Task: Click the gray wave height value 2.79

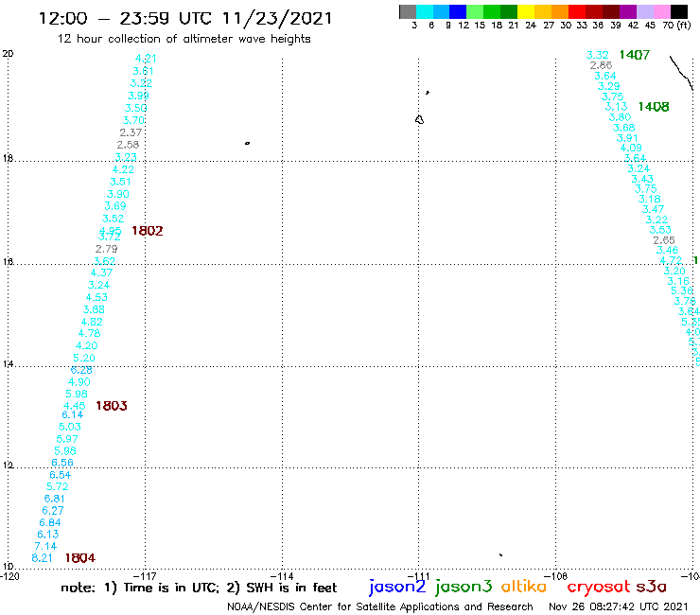Action: [x=106, y=249]
